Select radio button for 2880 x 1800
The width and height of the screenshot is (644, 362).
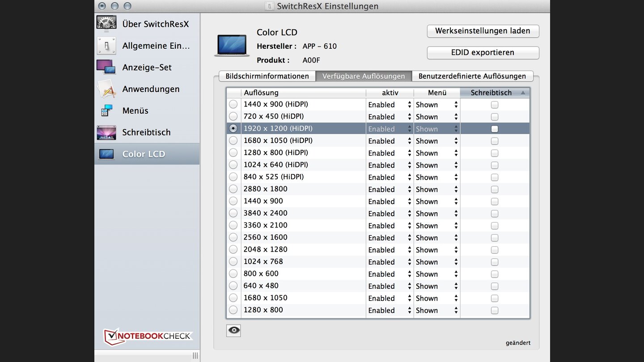coord(233,189)
